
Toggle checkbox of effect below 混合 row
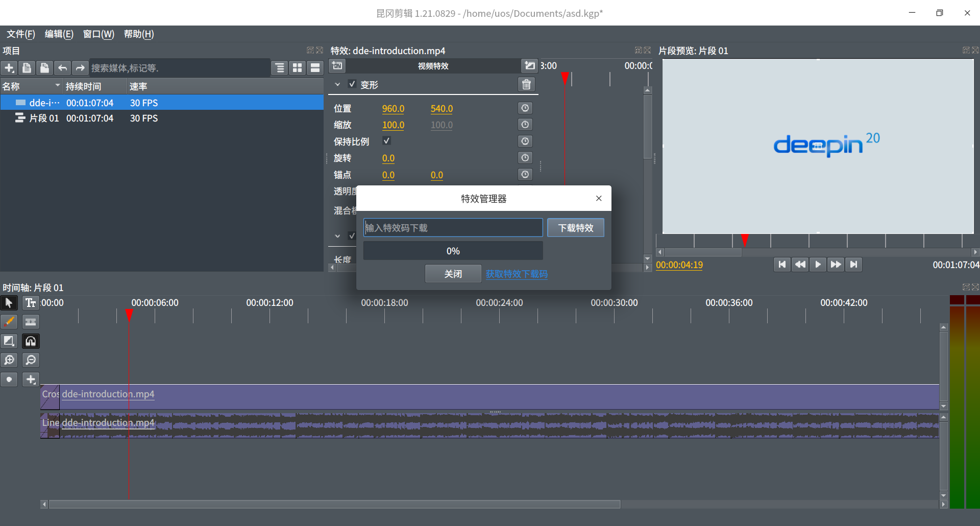[352, 236]
